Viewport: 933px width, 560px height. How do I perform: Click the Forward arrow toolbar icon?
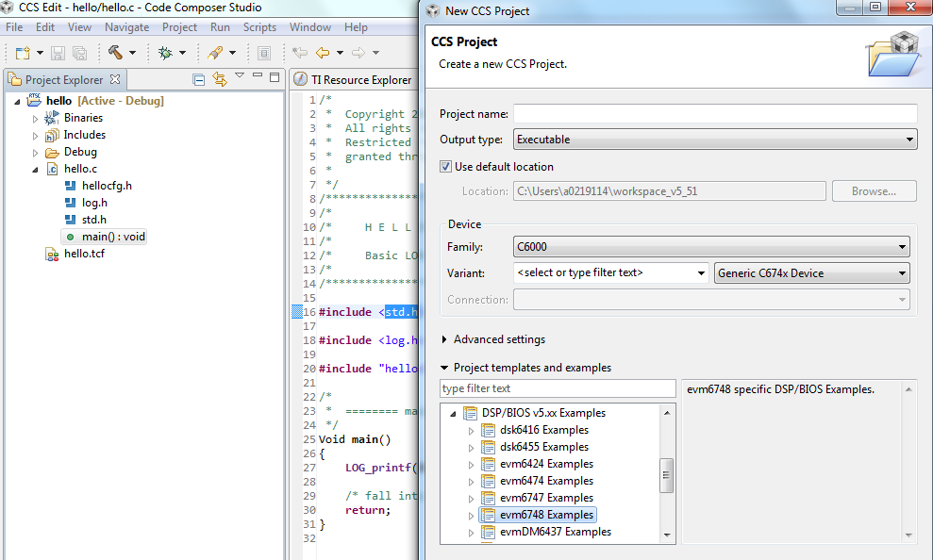click(358, 53)
